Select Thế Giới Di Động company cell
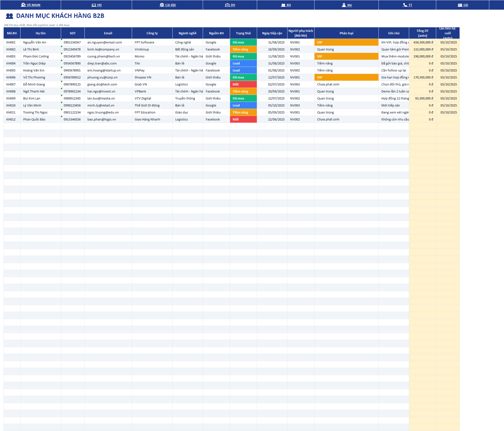The width and height of the screenshot is (504, 431). [x=152, y=105]
